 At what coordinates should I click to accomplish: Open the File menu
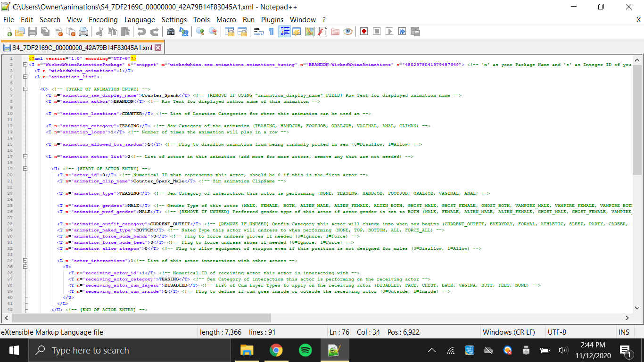tap(8, 19)
